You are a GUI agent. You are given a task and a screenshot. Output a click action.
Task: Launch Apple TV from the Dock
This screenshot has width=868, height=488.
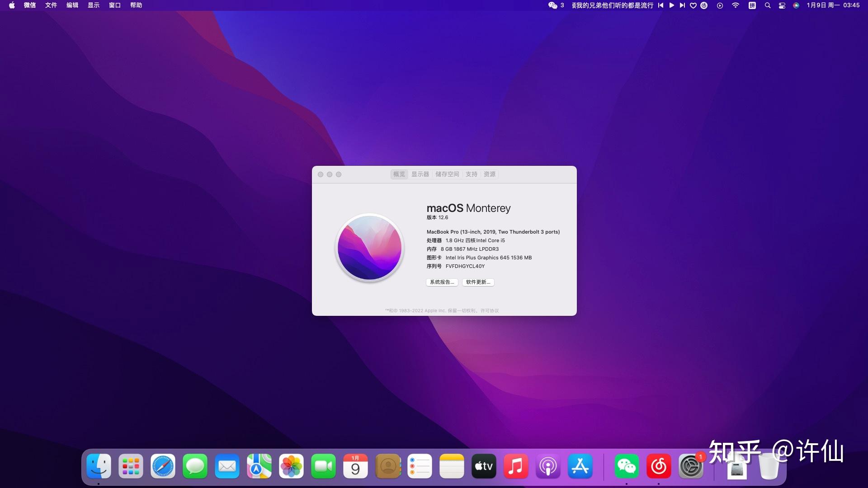pyautogui.click(x=484, y=466)
